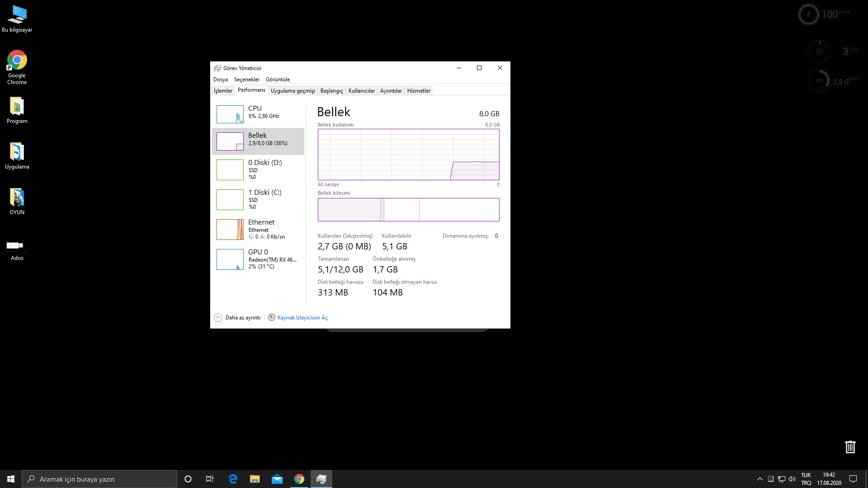Open Task View from the taskbar

210,479
